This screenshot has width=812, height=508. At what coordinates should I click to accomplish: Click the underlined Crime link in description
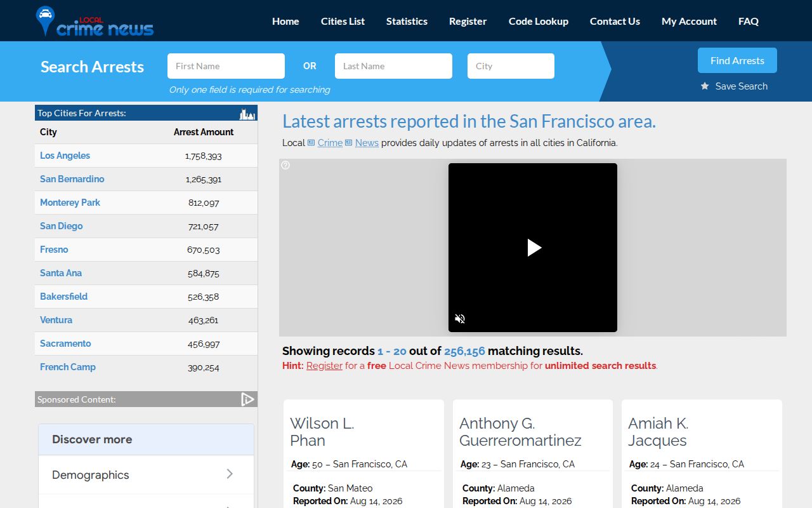coord(330,143)
